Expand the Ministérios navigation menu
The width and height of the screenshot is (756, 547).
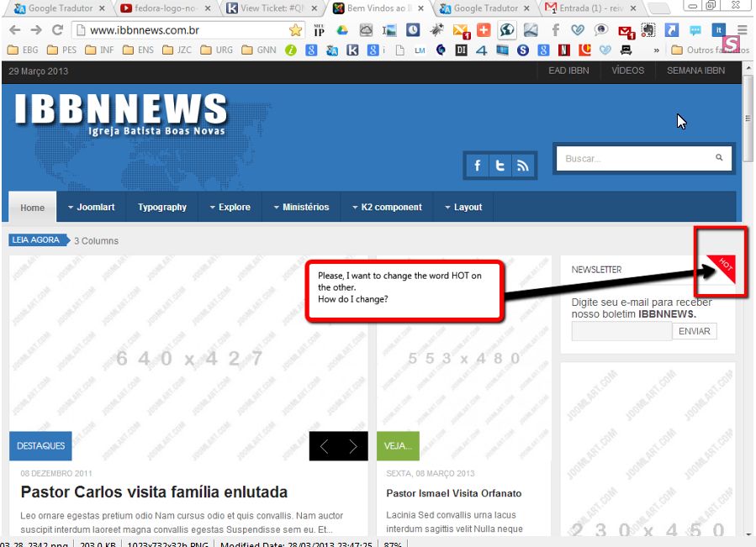pyautogui.click(x=301, y=208)
